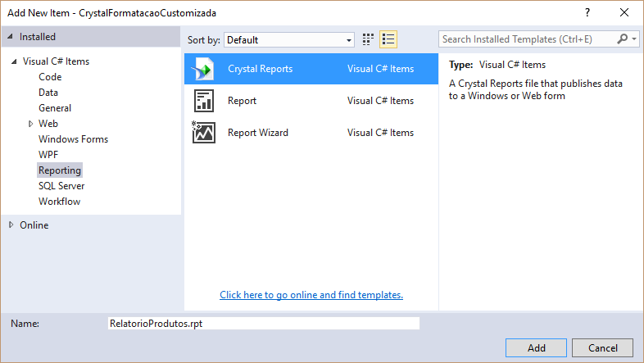Click the Name field with RelatorioProdutos.rpt

[264, 323]
